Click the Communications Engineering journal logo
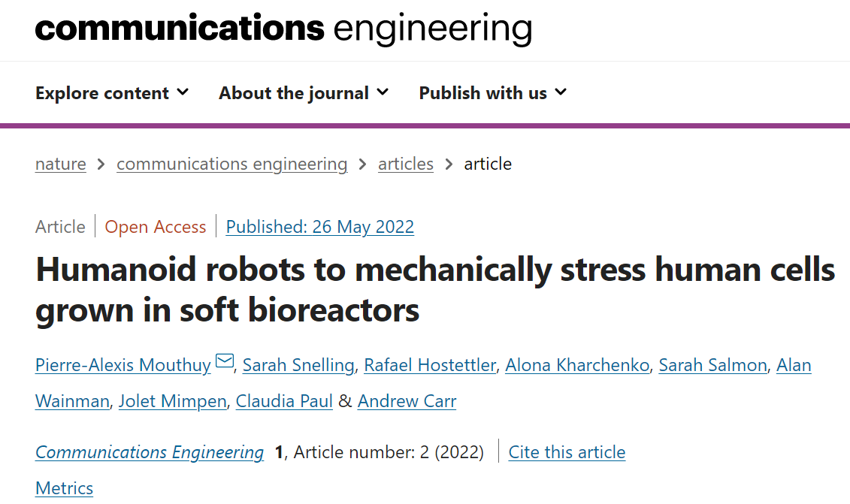Image resolution: width=850 pixels, height=504 pixels. (283, 29)
